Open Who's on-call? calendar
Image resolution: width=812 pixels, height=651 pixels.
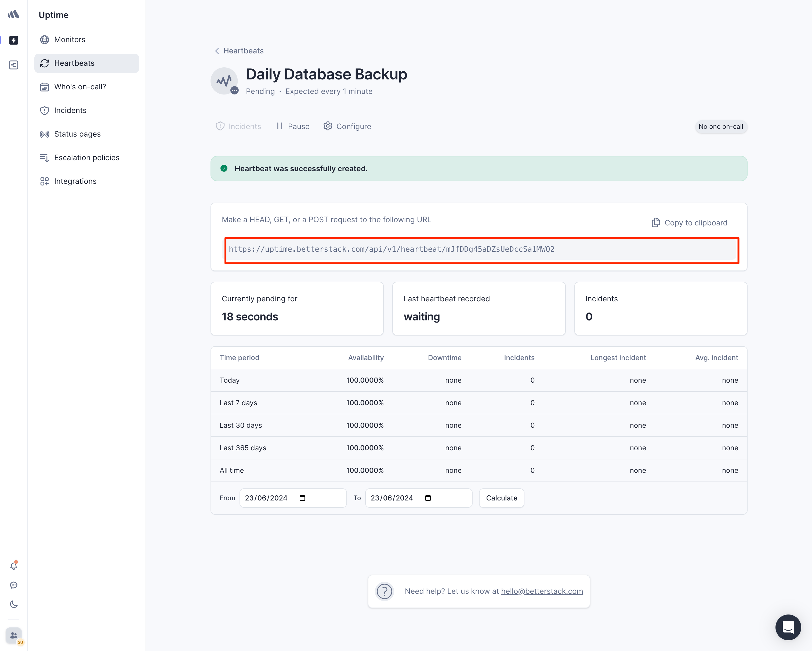pos(87,87)
